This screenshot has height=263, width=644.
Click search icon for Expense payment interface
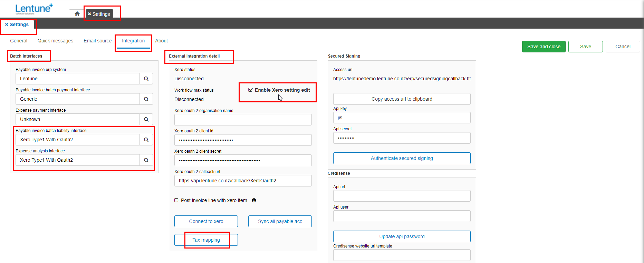coord(146,119)
